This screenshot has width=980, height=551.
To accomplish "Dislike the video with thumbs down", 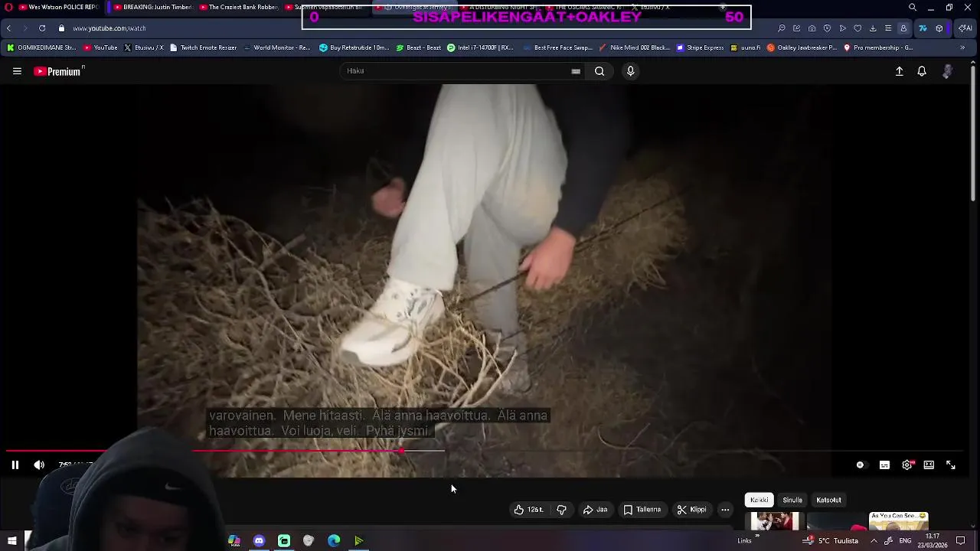I will (x=561, y=510).
